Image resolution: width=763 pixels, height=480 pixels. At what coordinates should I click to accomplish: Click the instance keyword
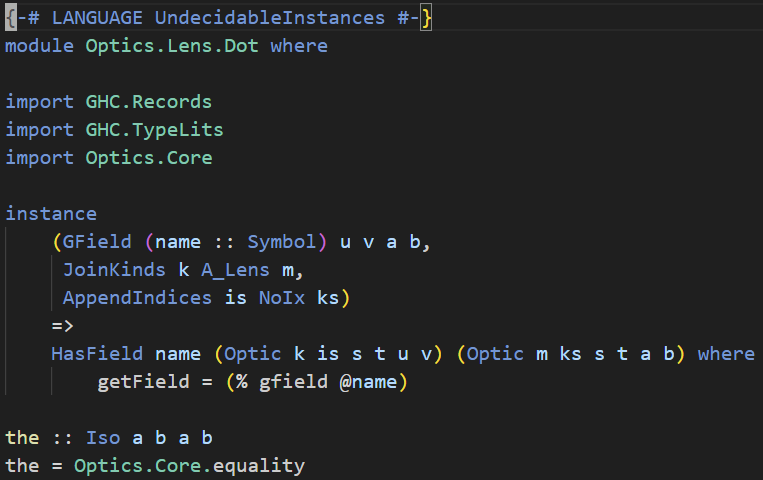pos(51,214)
